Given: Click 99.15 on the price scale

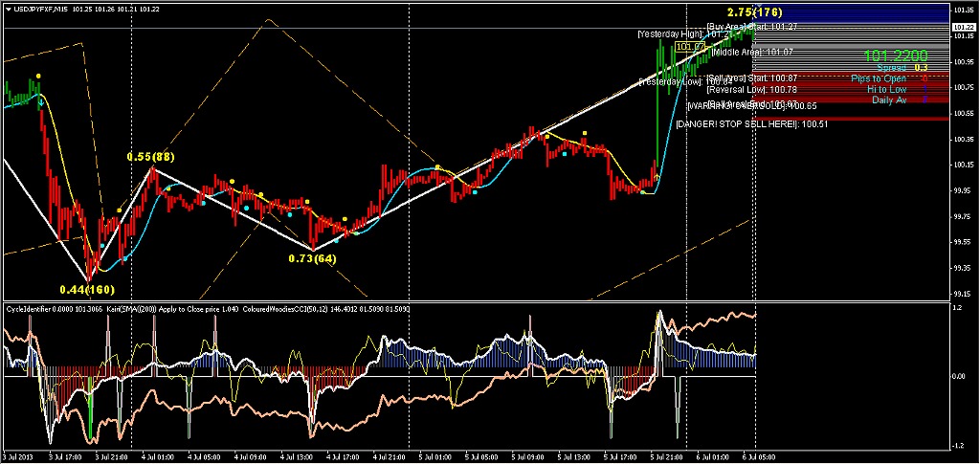Looking at the screenshot, I should click(x=962, y=294).
